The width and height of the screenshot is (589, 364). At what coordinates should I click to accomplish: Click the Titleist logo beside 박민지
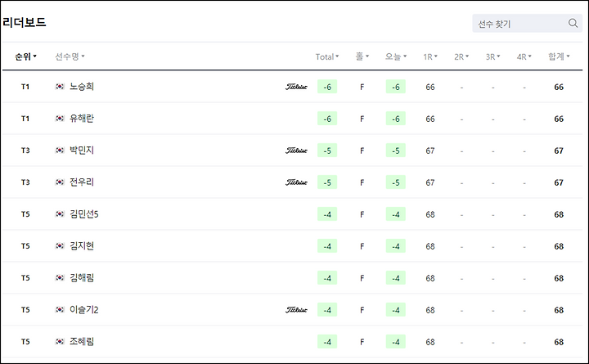296,151
